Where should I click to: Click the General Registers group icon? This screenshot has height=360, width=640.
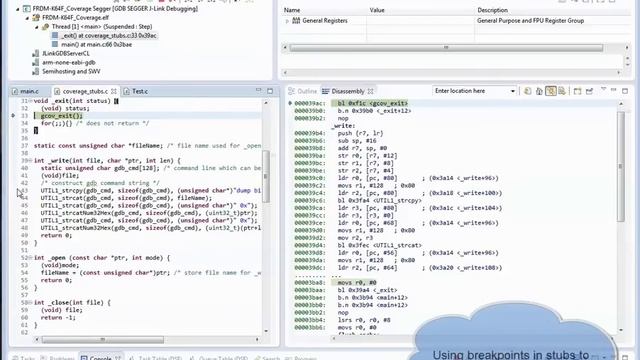[x=296, y=21]
